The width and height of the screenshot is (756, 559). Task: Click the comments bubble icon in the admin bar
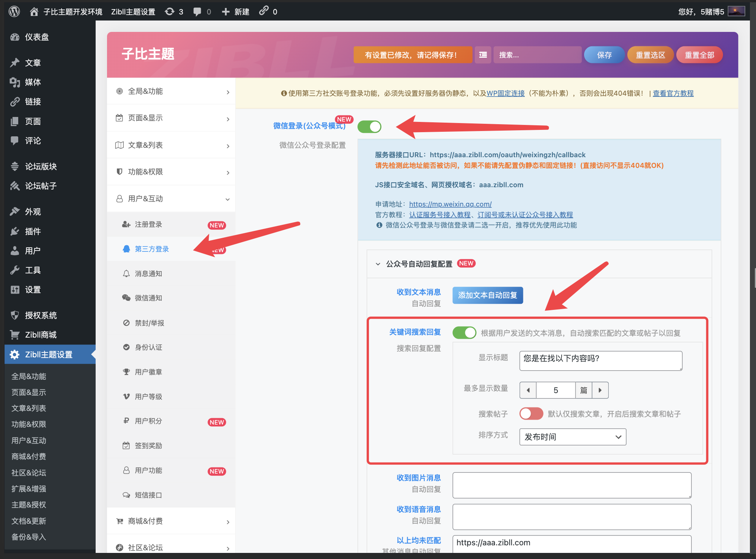pos(197,11)
